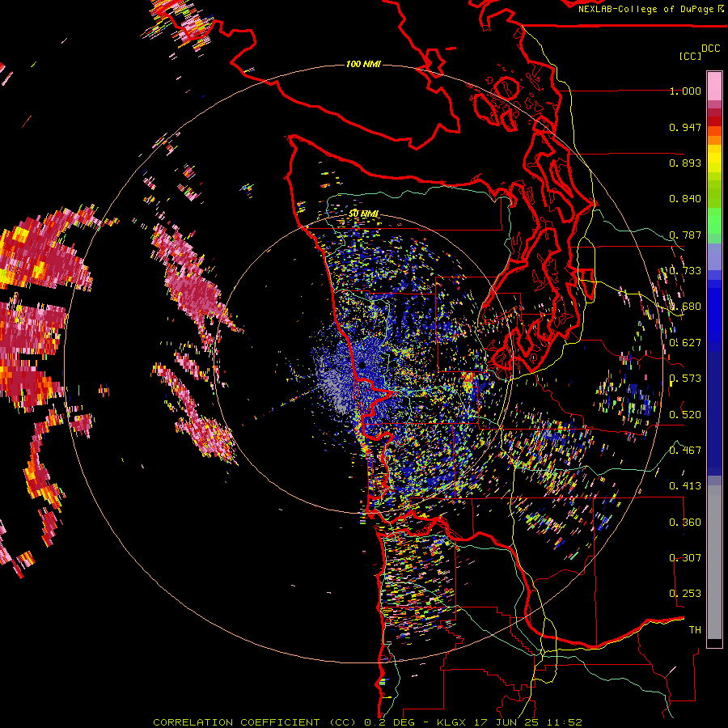Image resolution: width=728 pixels, height=728 pixels.
Task: Select the 0.627 scale value
Action: pos(685,343)
